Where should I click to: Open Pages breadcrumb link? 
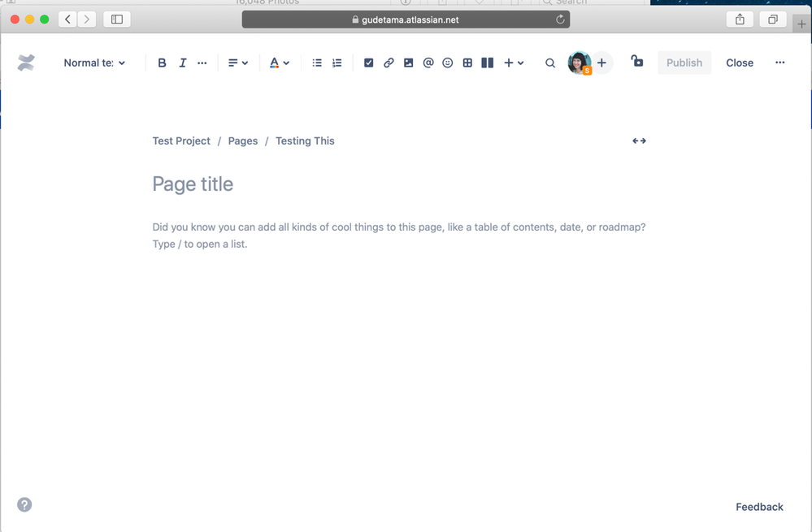click(243, 141)
